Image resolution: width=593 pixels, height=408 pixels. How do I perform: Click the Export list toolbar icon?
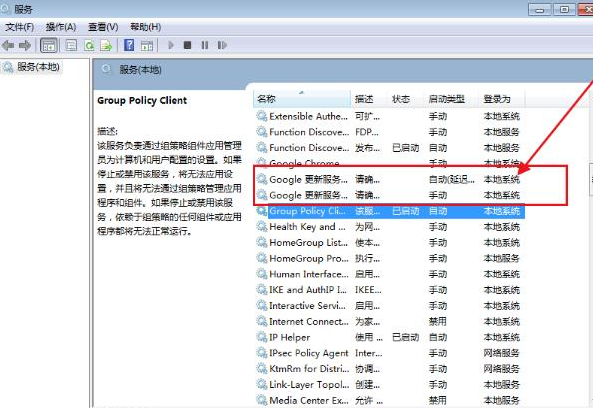pos(106,46)
